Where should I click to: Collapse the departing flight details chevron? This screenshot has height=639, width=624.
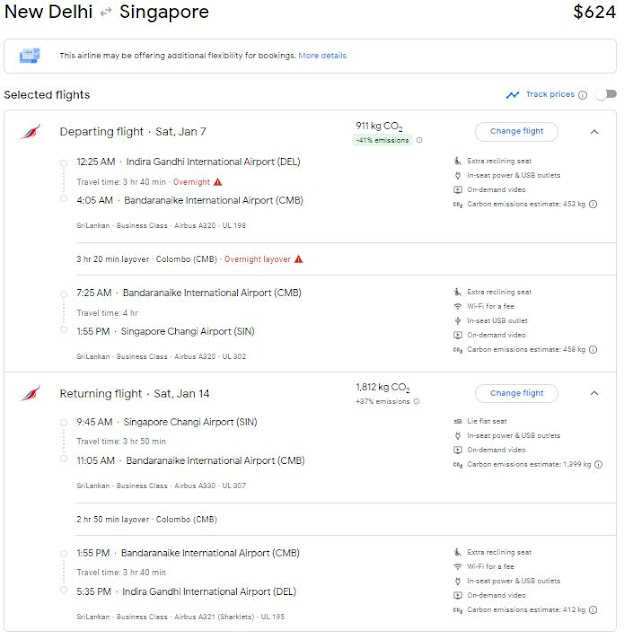point(594,132)
